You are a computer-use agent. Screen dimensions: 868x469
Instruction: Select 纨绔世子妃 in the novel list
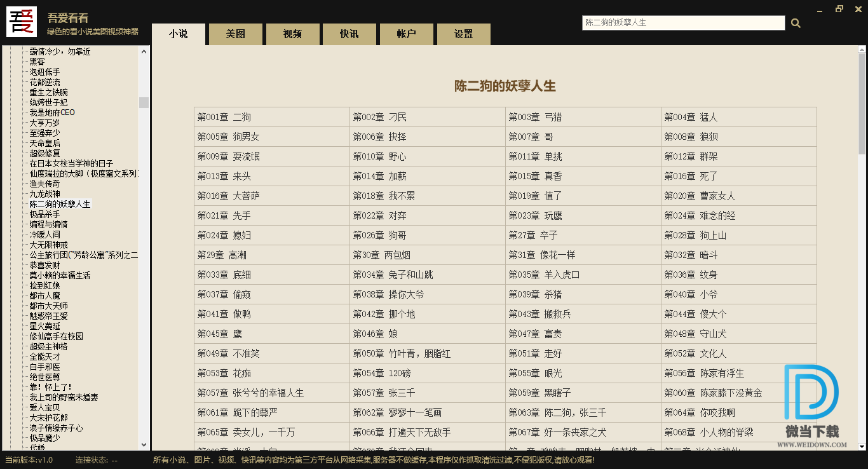[48, 102]
